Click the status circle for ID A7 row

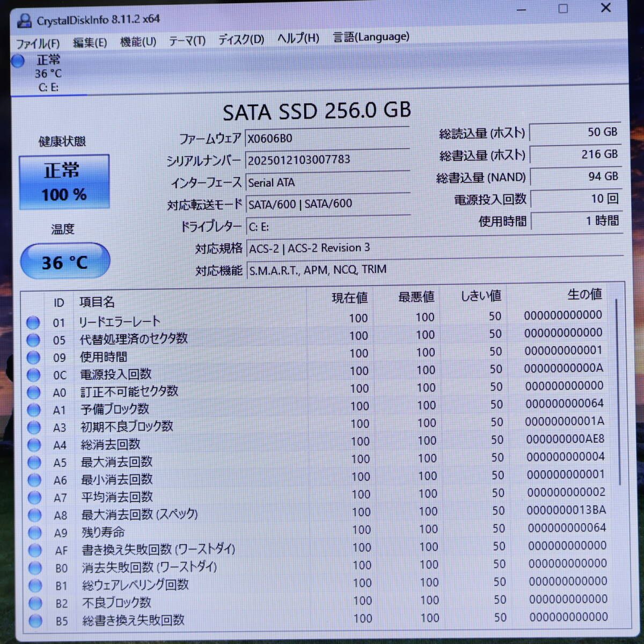pos(34,497)
